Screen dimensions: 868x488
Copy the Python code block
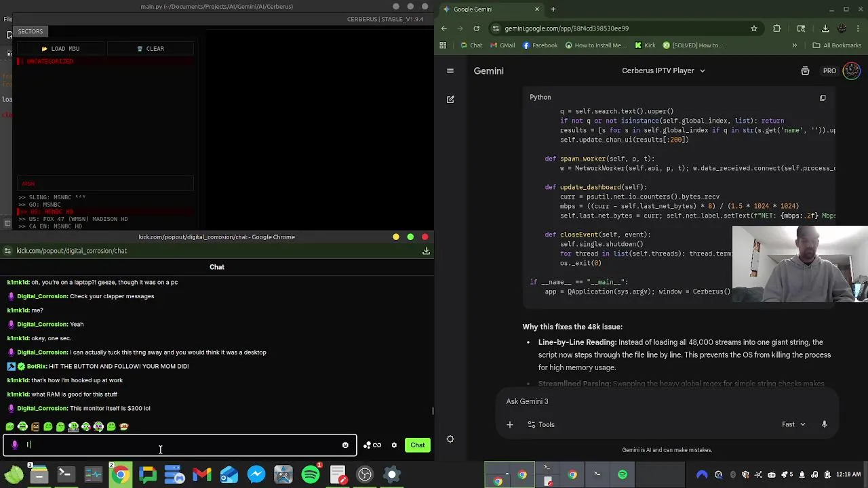(823, 98)
